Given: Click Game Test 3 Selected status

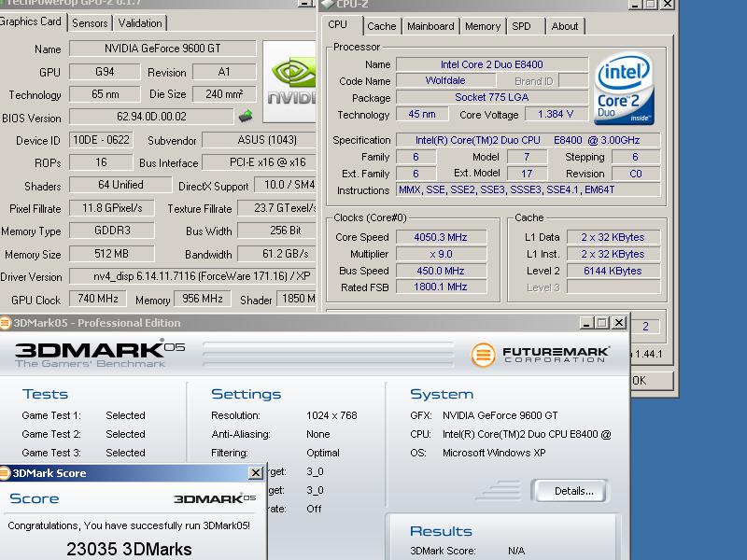Looking at the screenshot, I should (x=125, y=453).
